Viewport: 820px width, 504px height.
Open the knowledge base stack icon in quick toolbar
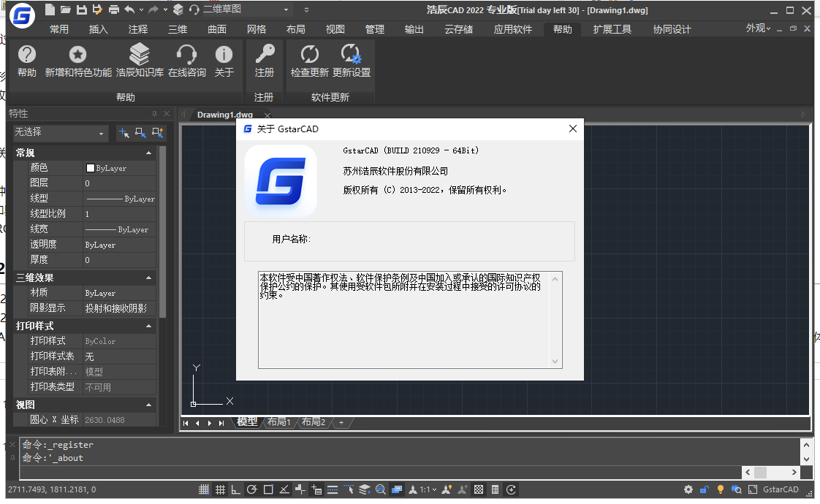178,9
